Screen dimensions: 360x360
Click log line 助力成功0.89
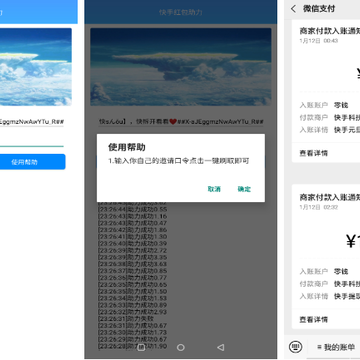132,305
